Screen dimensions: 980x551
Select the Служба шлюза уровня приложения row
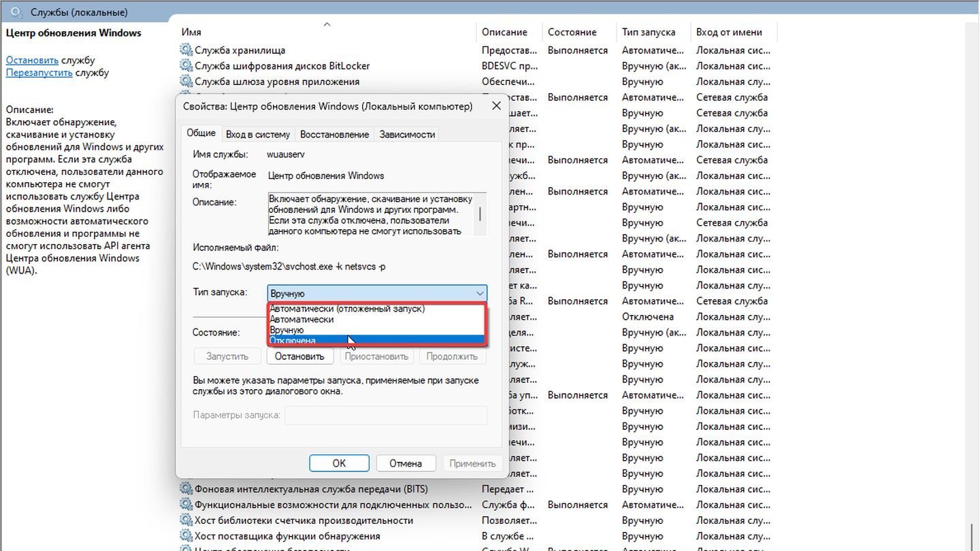[x=277, y=81]
